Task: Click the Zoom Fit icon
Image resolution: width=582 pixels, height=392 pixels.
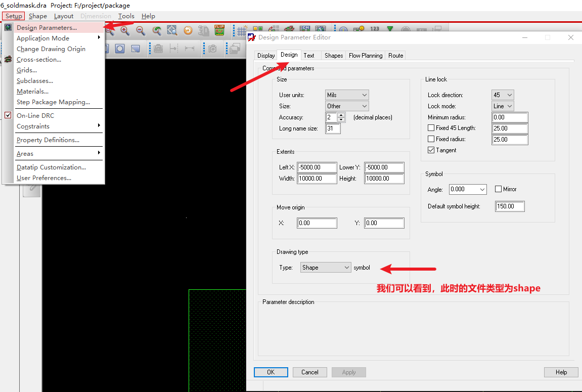Action: tap(172, 30)
